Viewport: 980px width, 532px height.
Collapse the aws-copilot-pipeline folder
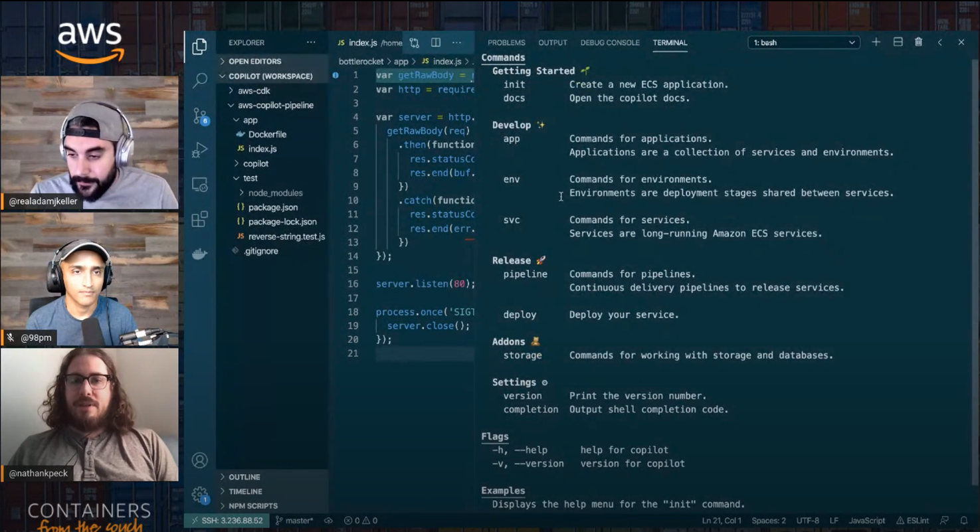(272, 105)
